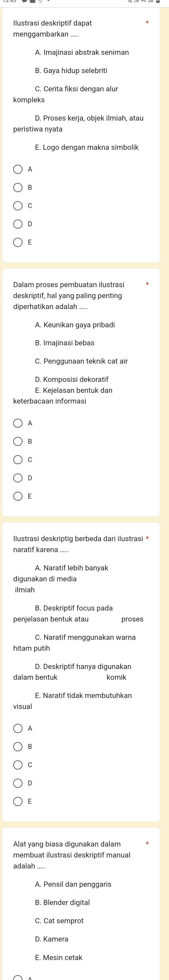Choose B for 'berbeda dari ilustrasi naratif'
The height and width of the screenshot is (980, 169).
(x=18, y=746)
